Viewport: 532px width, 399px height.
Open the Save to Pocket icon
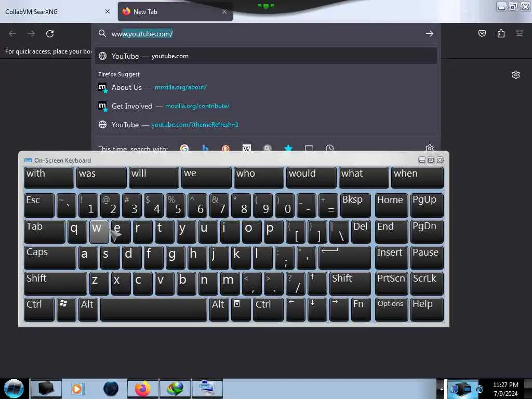pyautogui.click(x=482, y=33)
